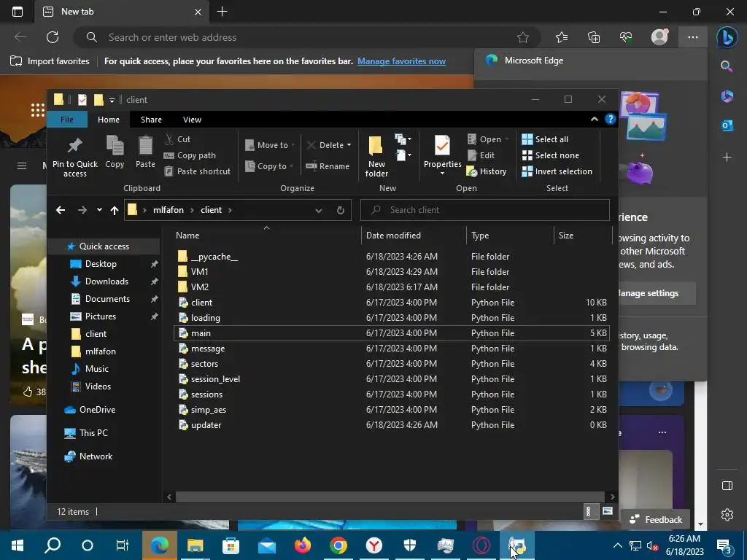This screenshot has width=747, height=560.
Task: Go up one folder level
Action: click(115, 210)
